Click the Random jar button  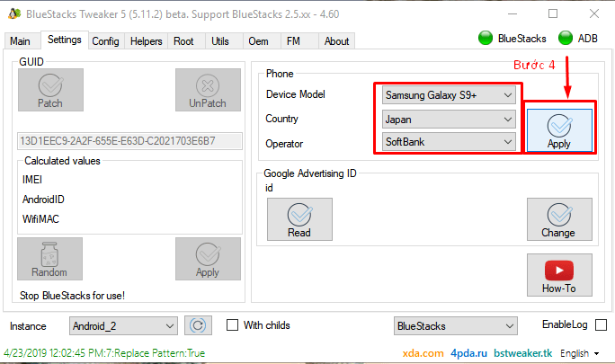49,259
